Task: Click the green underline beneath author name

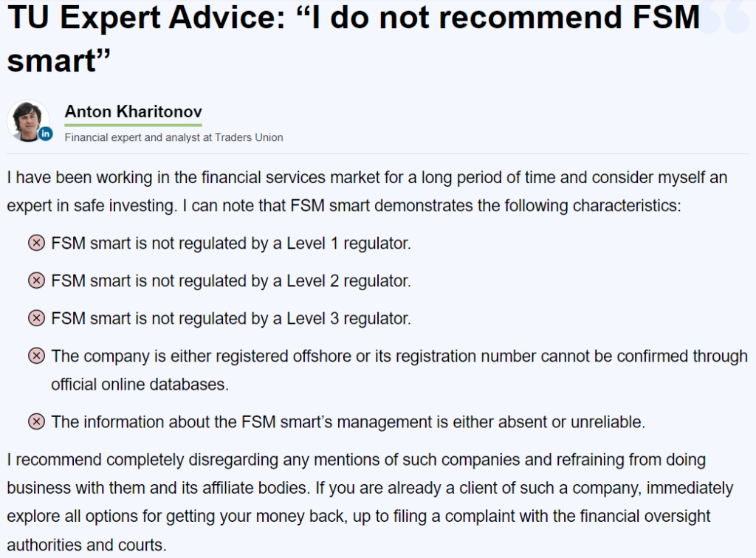Action: click(133, 125)
